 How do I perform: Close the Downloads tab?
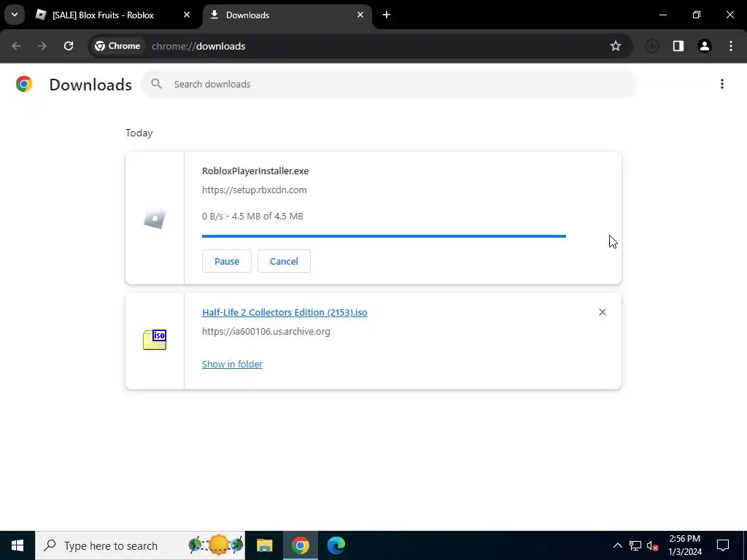point(360,15)
